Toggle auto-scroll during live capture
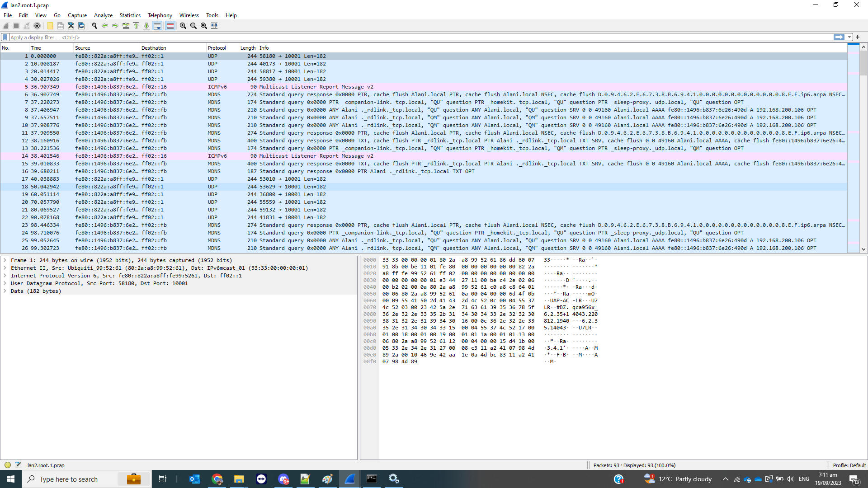868x488 pixels. click(157, 26)
